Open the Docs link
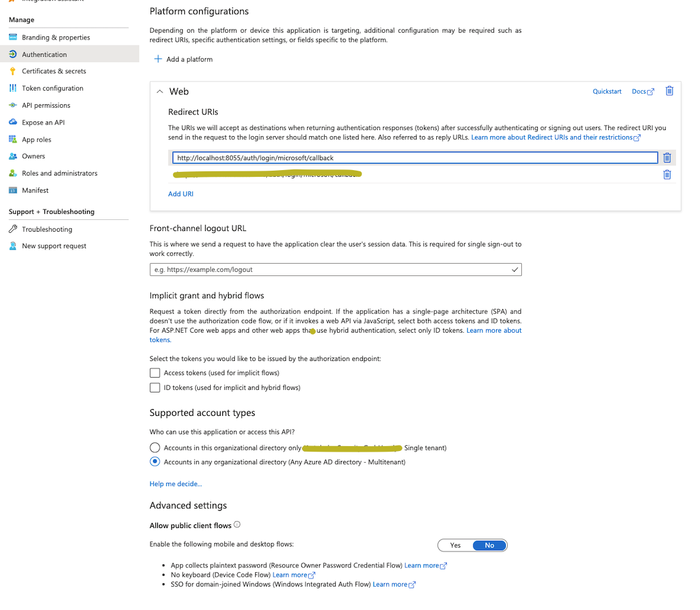The height and width of the screenshot is (610, 700). point(643,92)
